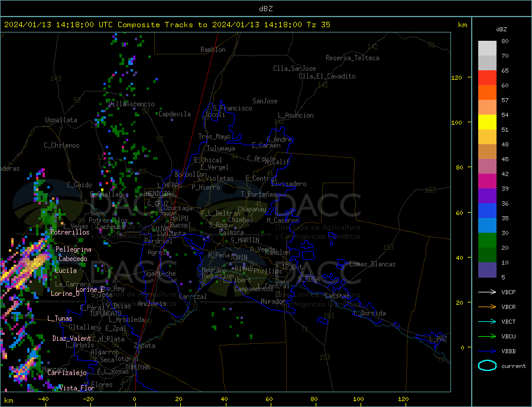The height and width of the screenshot is (407, 532).
Task: Select the green 20 dBZ color swatch
Action: (x=487, y=240)
